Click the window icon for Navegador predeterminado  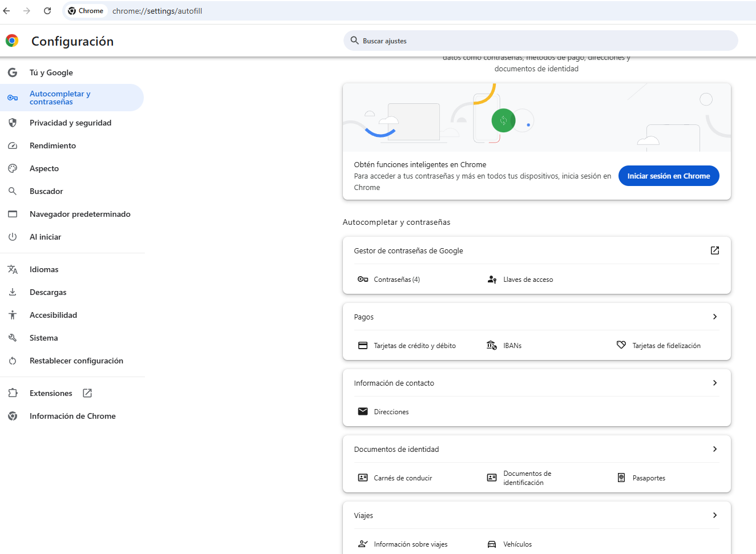(x=13, y=214)
